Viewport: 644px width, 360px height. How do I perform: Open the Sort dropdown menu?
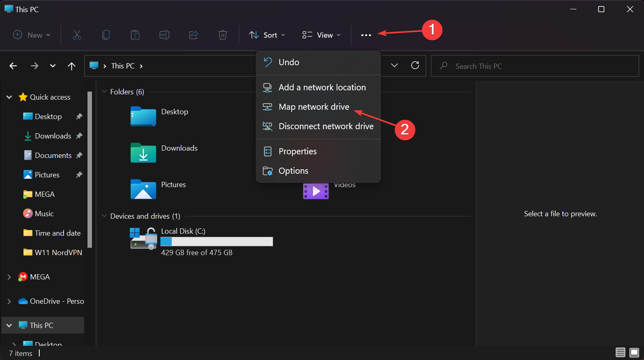pyautogui.click(x=267, y=35)
